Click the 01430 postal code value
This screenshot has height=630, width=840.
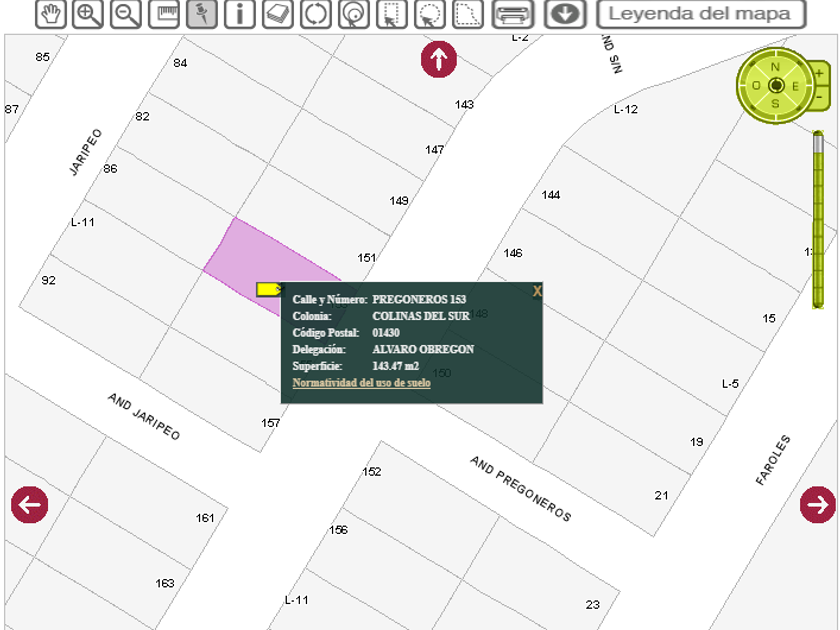[x=386, y=333]
